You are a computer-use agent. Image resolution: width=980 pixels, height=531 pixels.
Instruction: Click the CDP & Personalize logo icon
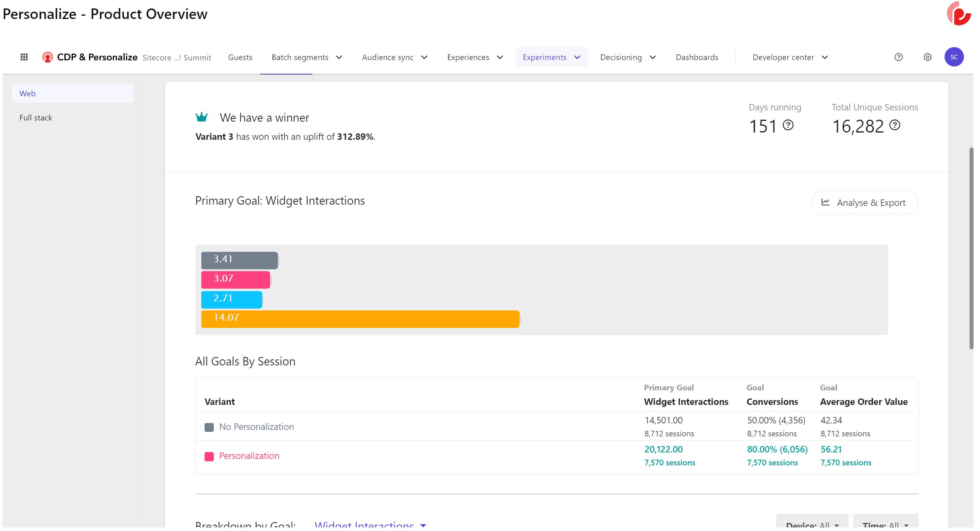click(48, 57)
